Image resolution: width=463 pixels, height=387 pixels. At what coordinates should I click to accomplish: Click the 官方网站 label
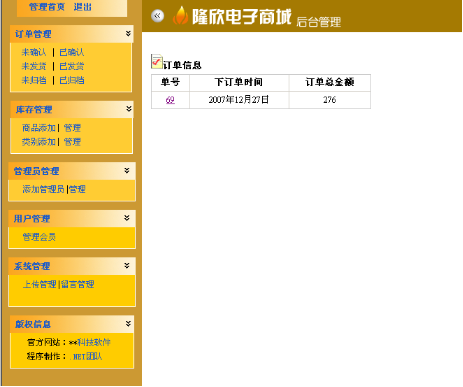click(x=47, y=342)
